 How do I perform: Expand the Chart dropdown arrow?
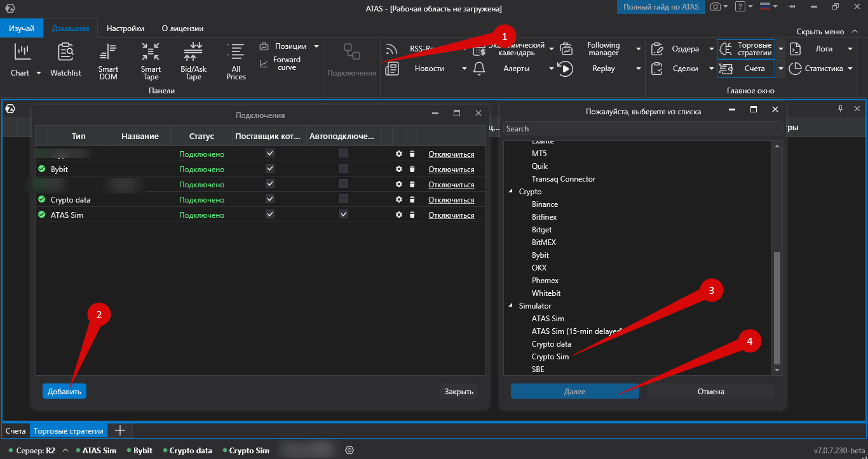[x=38, y=73]
